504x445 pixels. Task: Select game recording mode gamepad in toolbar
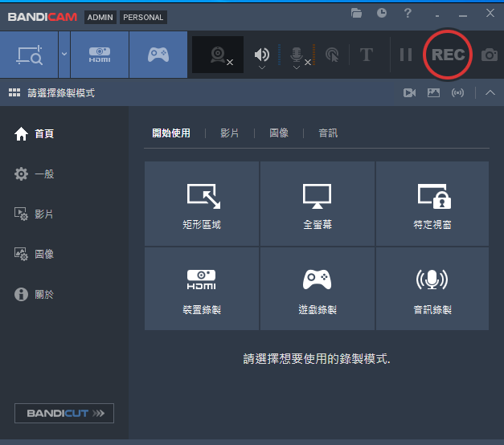(x=158, y=55)
